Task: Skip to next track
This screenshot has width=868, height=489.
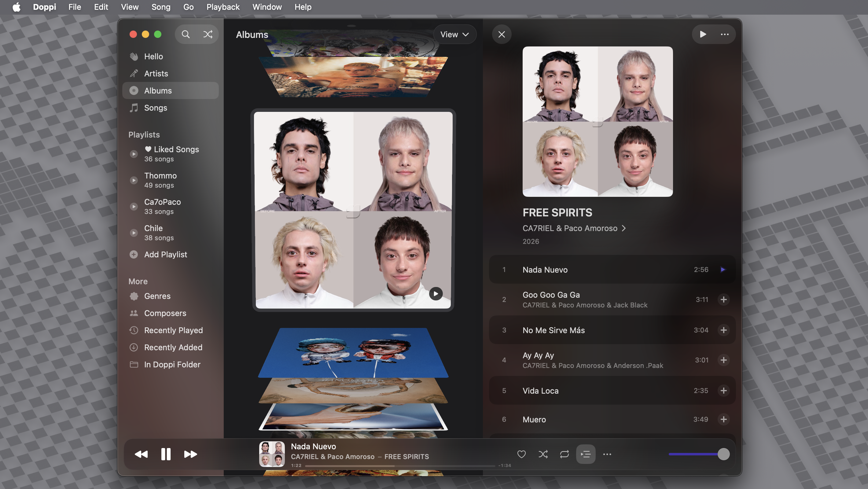Action: [190, 454]
